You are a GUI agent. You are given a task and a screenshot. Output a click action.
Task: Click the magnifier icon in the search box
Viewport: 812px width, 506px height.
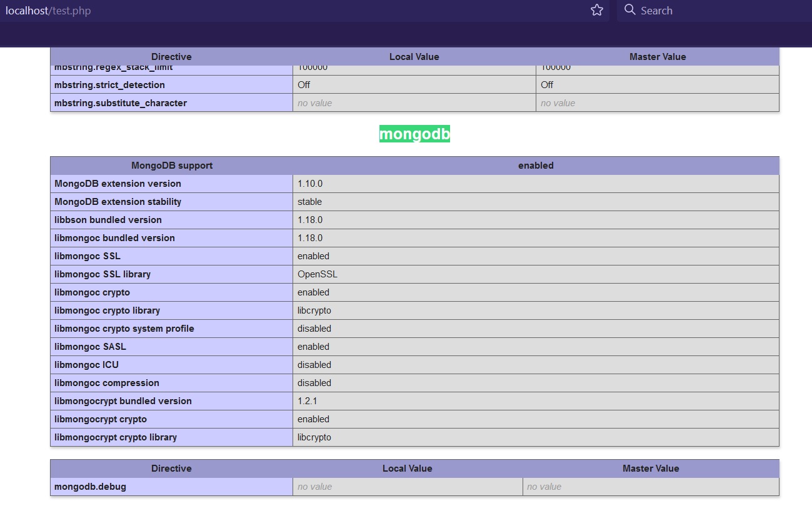(630, 10)
